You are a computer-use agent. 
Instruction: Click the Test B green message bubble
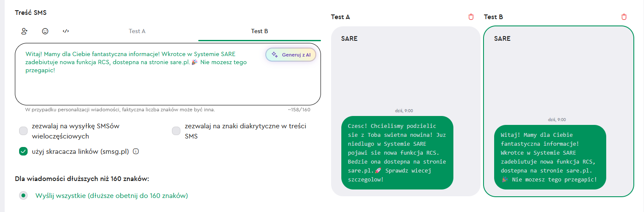550,157
